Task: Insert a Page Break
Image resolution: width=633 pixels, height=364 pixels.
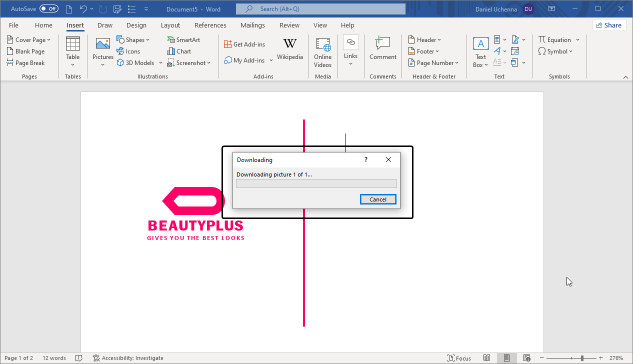Action: pyautogui.click(x=26, y=63)
